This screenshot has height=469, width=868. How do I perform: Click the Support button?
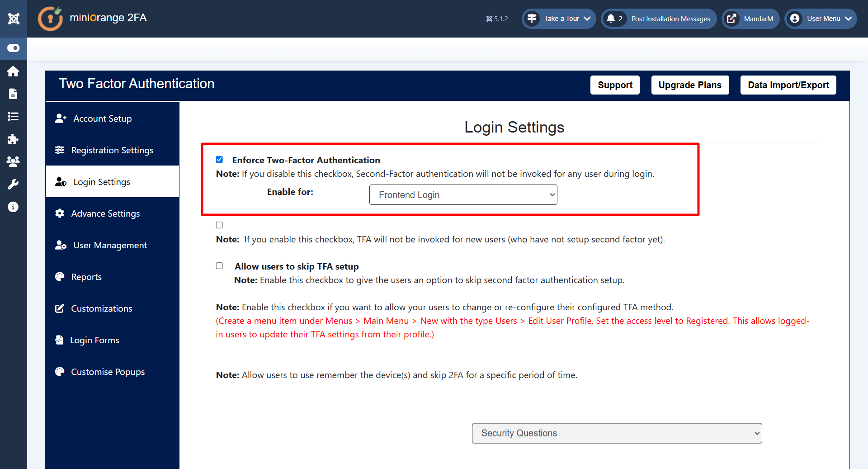click(x=615, y=85)
